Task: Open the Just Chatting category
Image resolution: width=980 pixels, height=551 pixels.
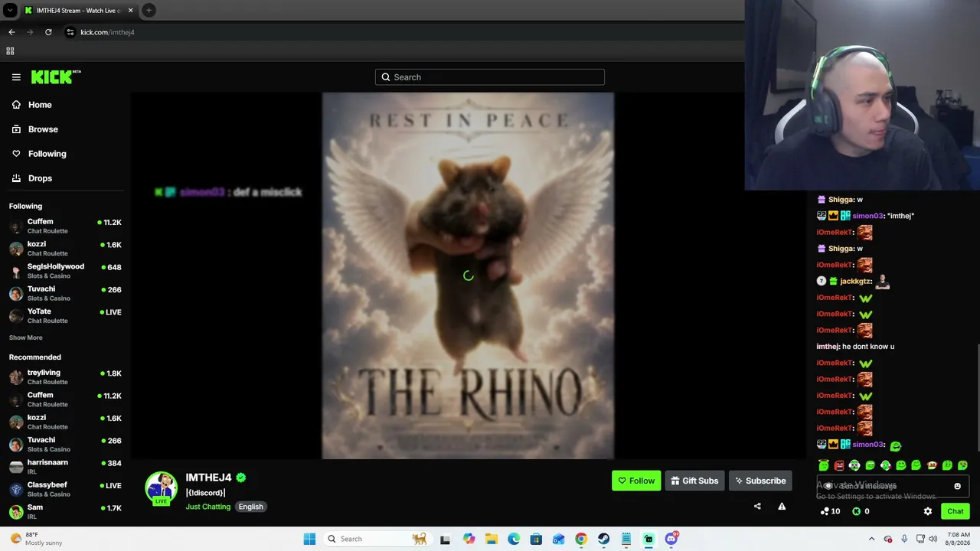Action: (208, 507)
